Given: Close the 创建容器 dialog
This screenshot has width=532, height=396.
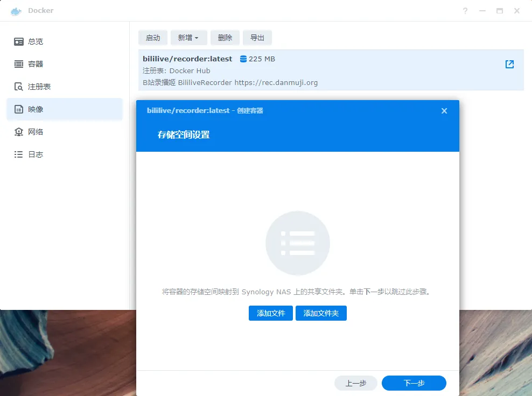Looking at the screenshot, I should pyautogui.click(x=444, y=111).
